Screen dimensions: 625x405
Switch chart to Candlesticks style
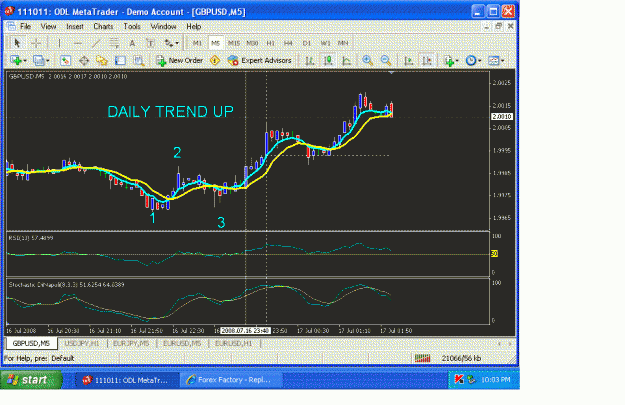[x=328, y=61]
